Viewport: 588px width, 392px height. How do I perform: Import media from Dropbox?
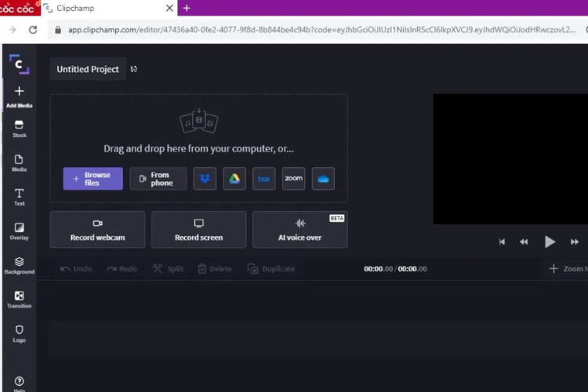click(205, 179)
